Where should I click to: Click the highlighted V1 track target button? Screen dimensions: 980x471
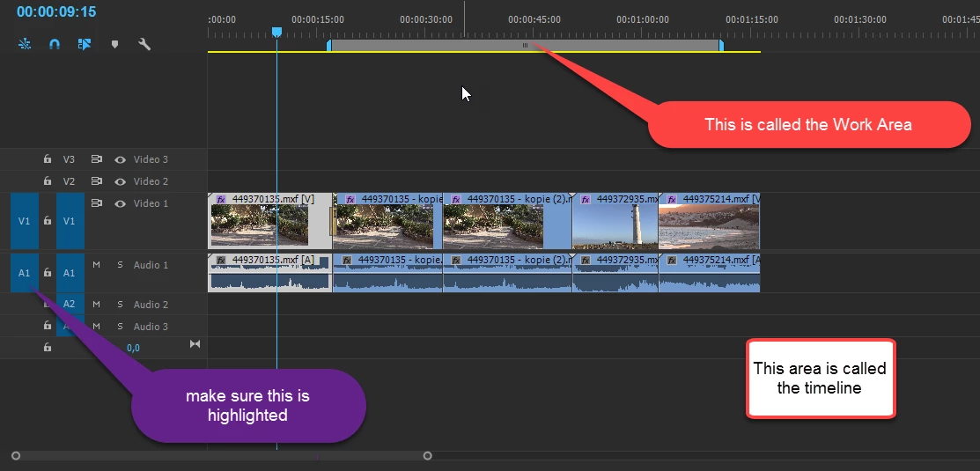[x=69, y=221]
